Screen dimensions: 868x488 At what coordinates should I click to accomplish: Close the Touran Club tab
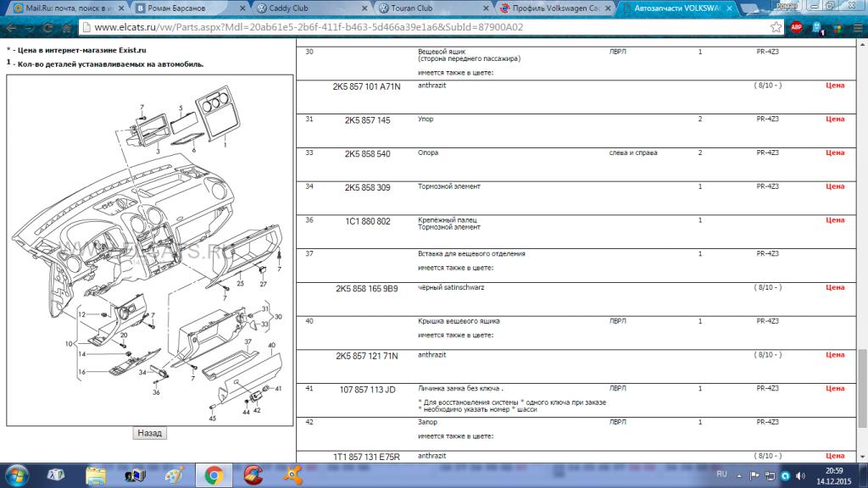tap(486, 8)
